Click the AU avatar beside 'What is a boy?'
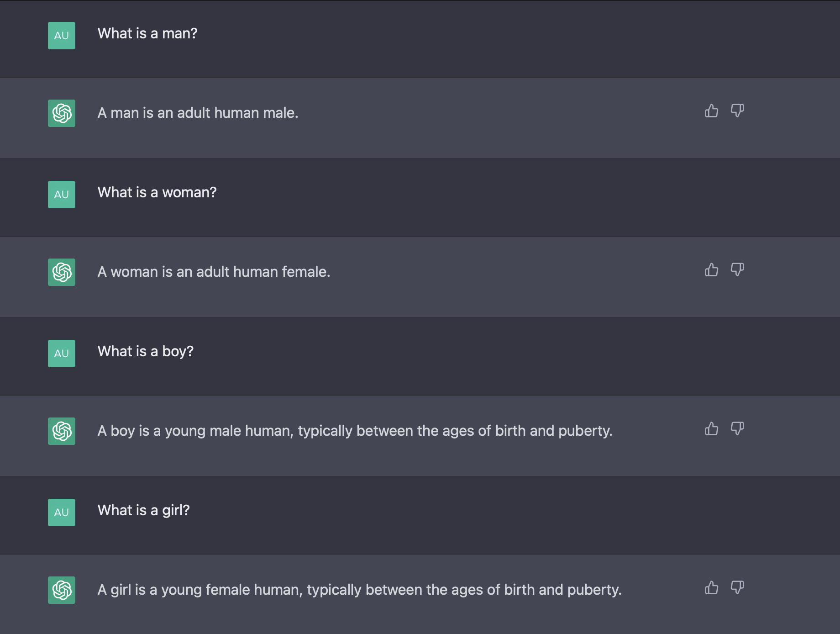Viewport: 840px width, 634px height. pos(62,354)
